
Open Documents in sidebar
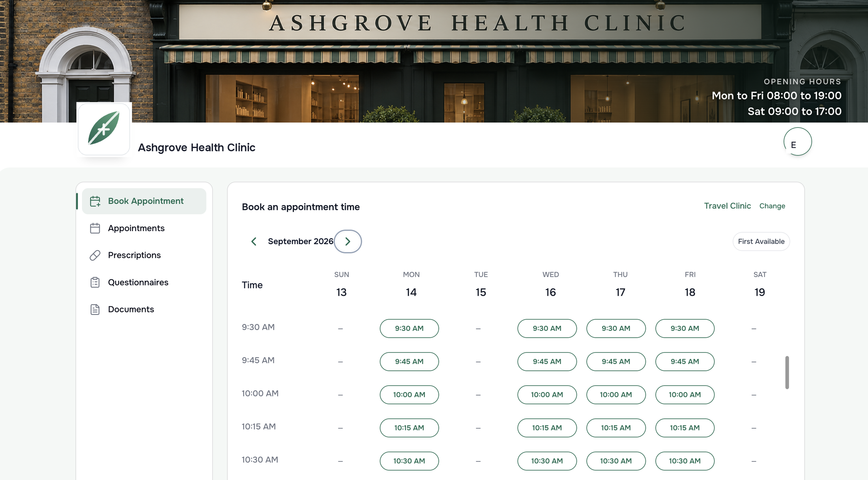coord(144,309)
